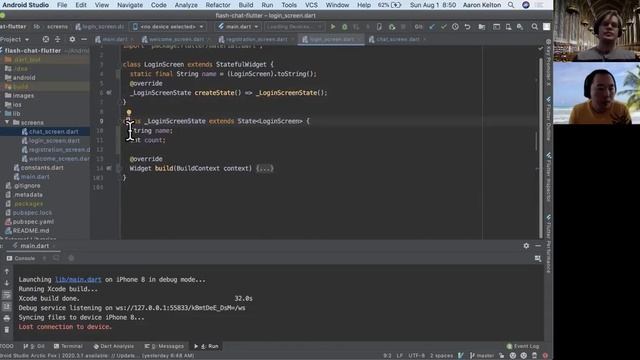The image size is (640, 360).
Task: Expand the folded build method braces
Action: (x=264, y=168)
